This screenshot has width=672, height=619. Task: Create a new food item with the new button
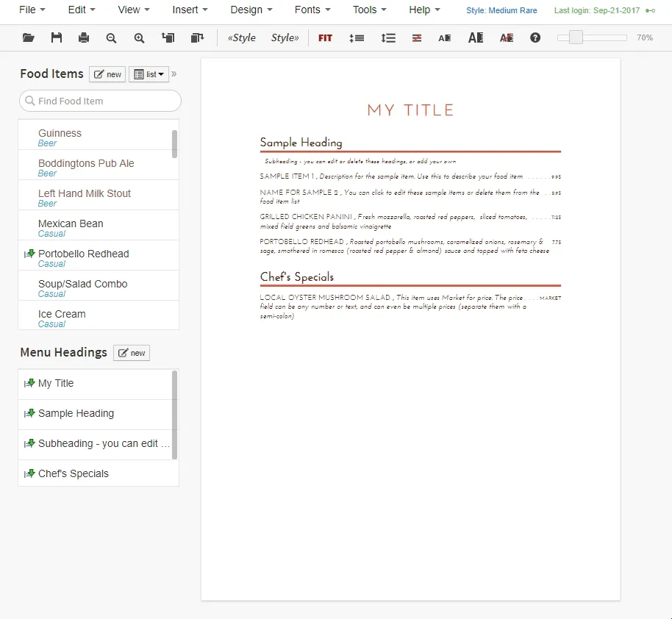(107, 74)
